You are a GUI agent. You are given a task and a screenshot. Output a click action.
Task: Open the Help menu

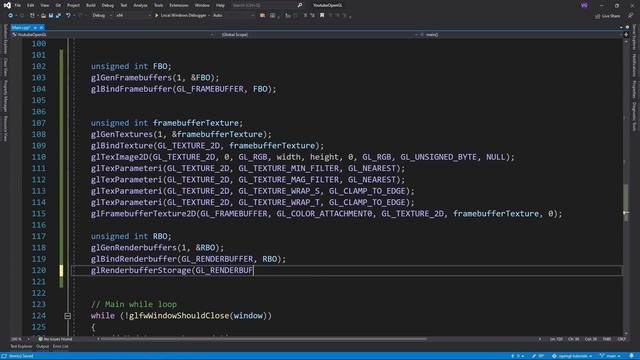220,5
